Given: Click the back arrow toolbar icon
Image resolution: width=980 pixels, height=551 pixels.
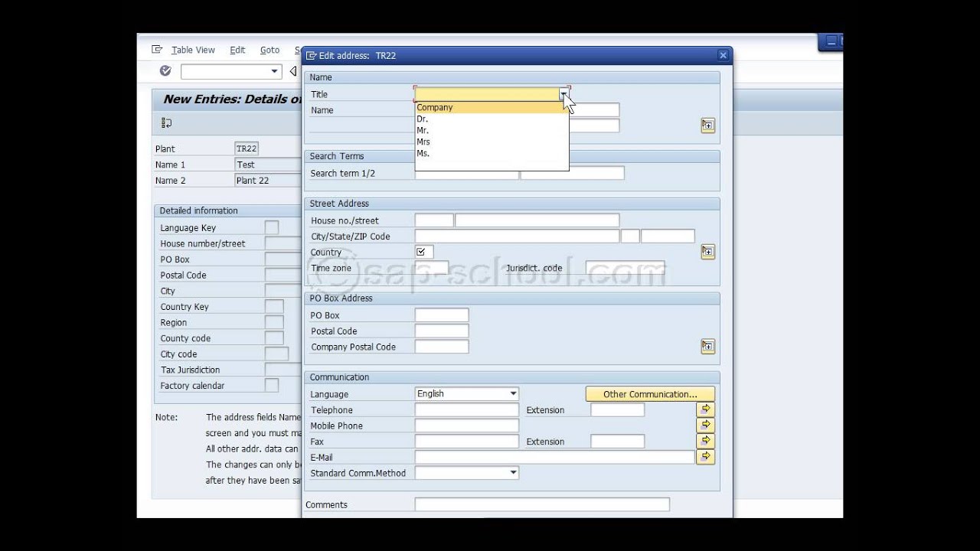Looking at the screenshot, I should pyautogui.click(x=292, y=71).
